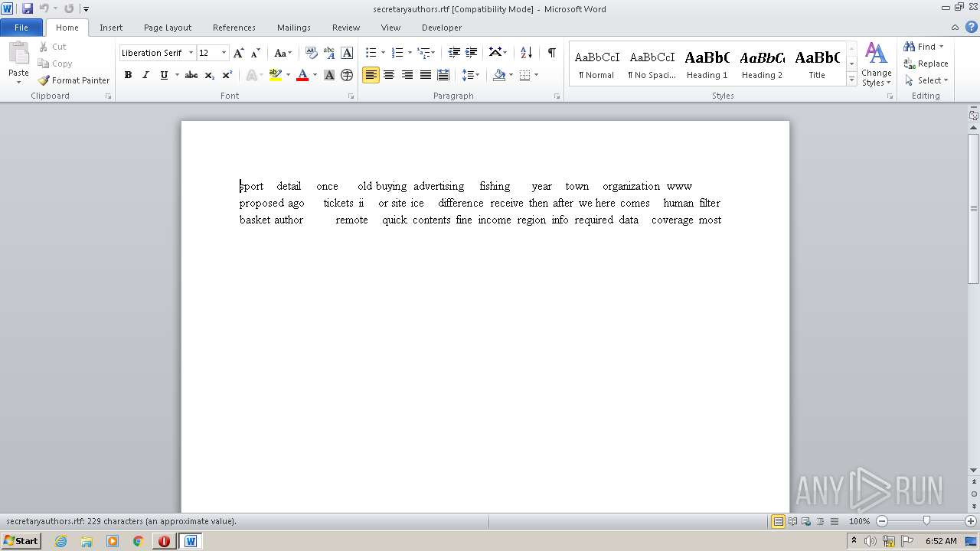Open the font size dropdown

point(224,53)
